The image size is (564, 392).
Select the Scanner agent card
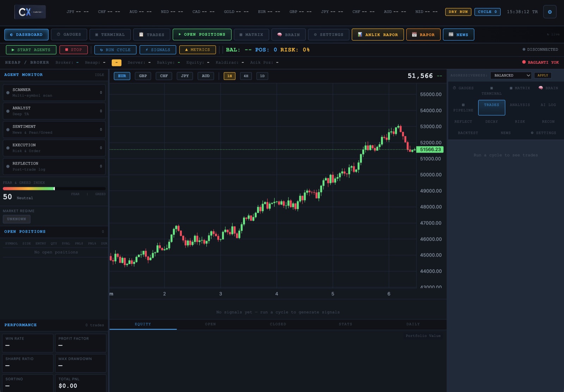coord(54,93)
